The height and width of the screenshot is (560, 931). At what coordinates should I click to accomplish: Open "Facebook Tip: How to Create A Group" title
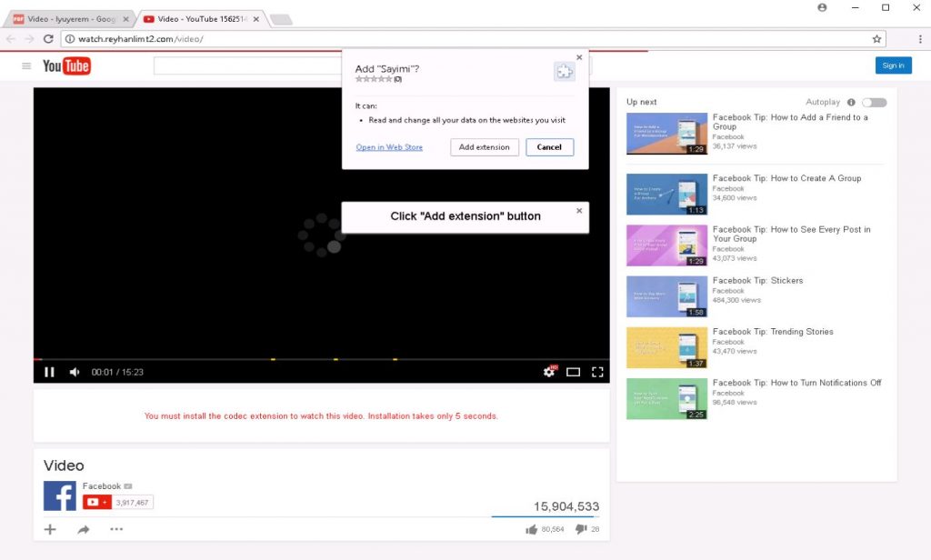click(786, 178)
